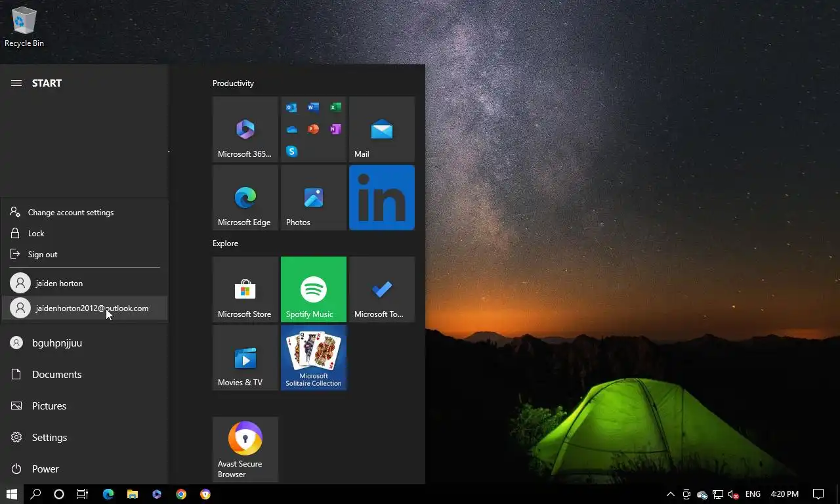Launch the Microsoft Edge tile

click(245, 198)
